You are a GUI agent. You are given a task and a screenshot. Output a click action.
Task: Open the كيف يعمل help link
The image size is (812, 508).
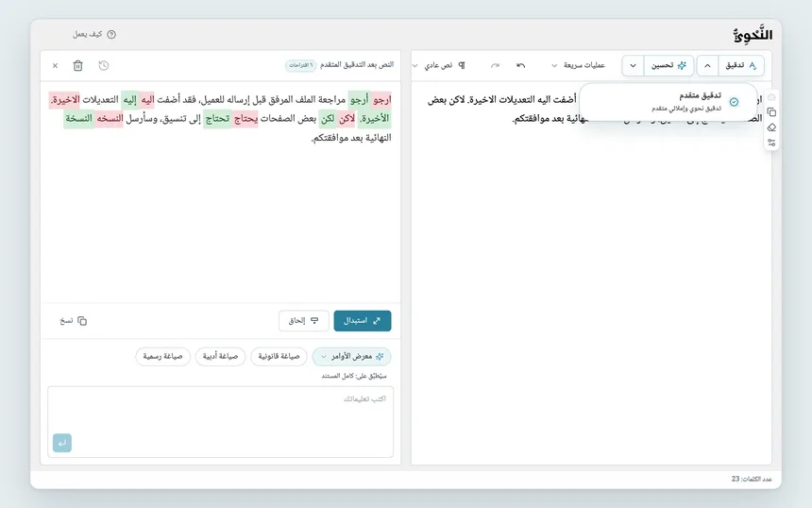click(x=94, y=34)
